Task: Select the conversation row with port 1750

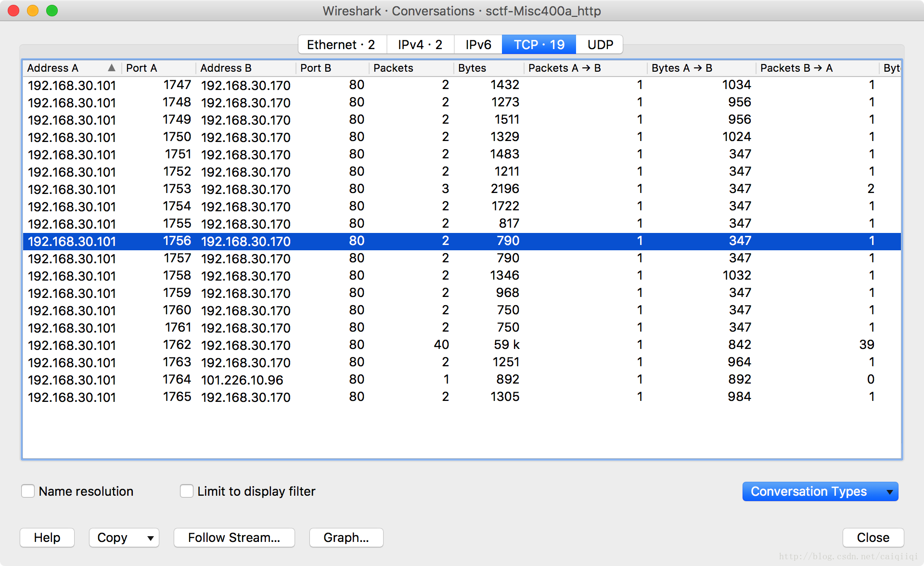Action: click(462, 137)
